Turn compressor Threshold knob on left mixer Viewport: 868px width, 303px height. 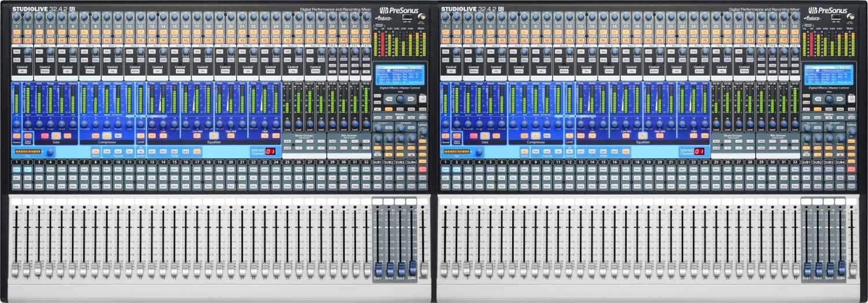click(84, 124)
